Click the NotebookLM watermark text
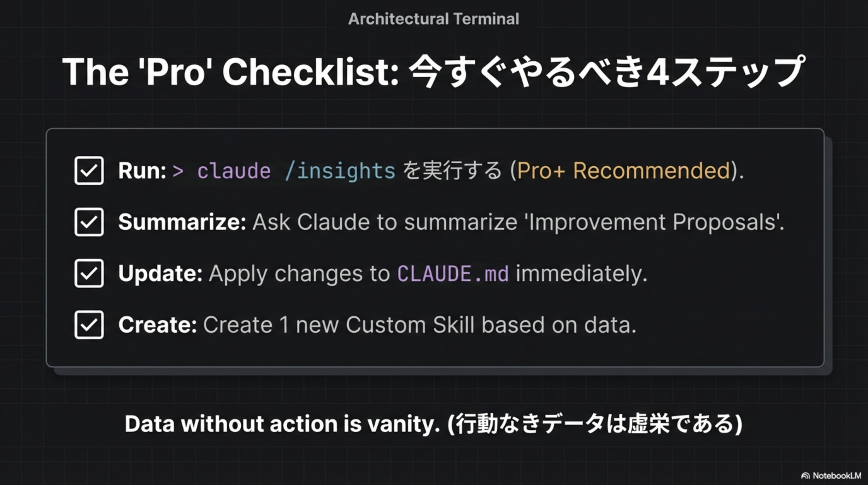Viewport: 868px width, 485px height. coord(837,476)
